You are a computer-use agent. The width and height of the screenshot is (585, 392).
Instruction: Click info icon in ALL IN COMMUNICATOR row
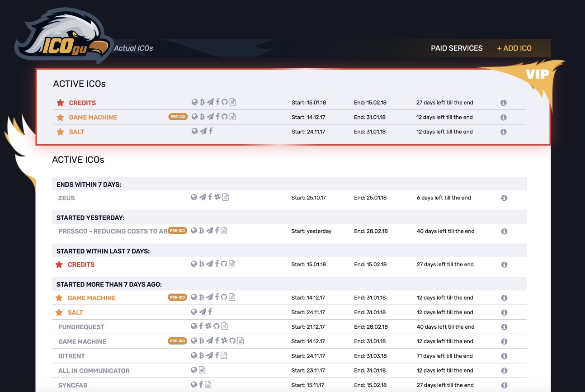coord(504,370)
